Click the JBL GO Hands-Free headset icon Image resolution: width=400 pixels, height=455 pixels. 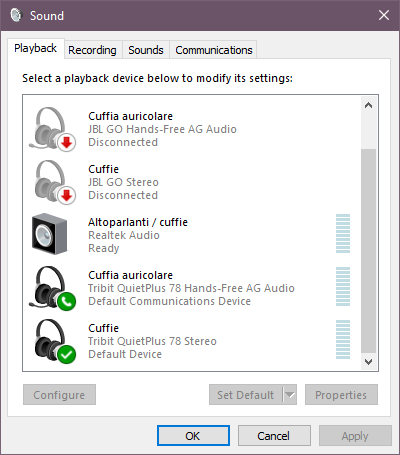(x=52, y=129)
